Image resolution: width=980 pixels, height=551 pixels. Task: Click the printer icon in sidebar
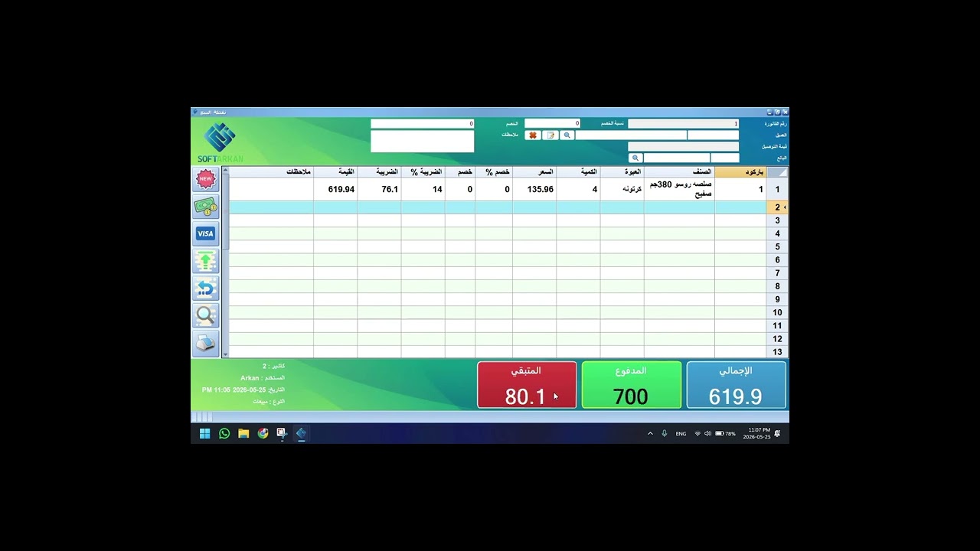click(205, 343)
